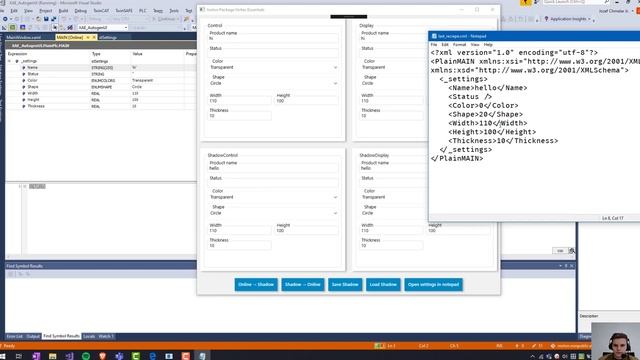640x360 pixels.
Task: Click the zoom magnifier icon in code pane
Action: (x=572, y=251)
